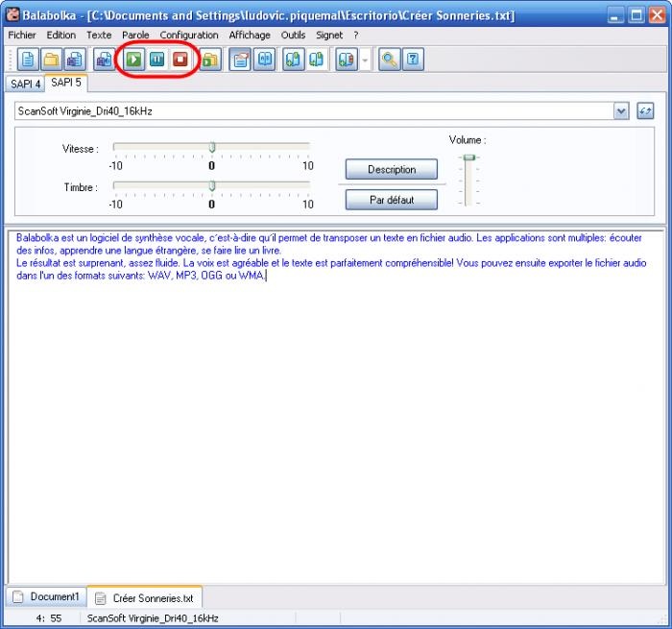The height and width of the screenshot is (629, 672).
Task: Click the open book dictionary icon
Action: pos(264,60)
